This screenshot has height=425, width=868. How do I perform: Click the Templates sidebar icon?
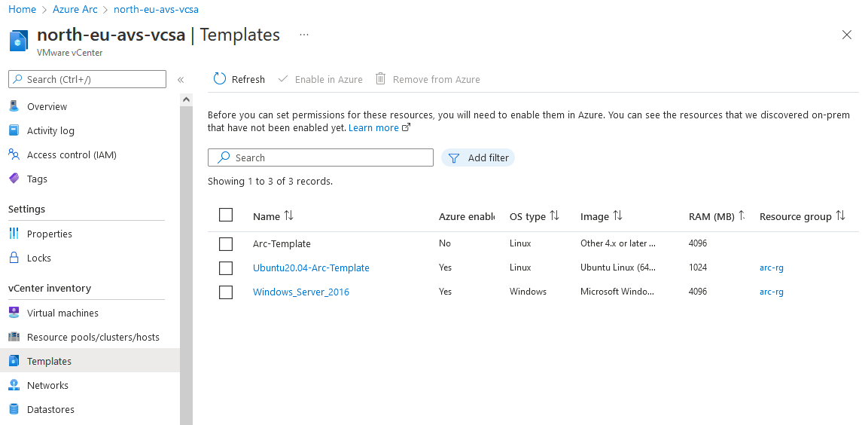pos(14,361)
